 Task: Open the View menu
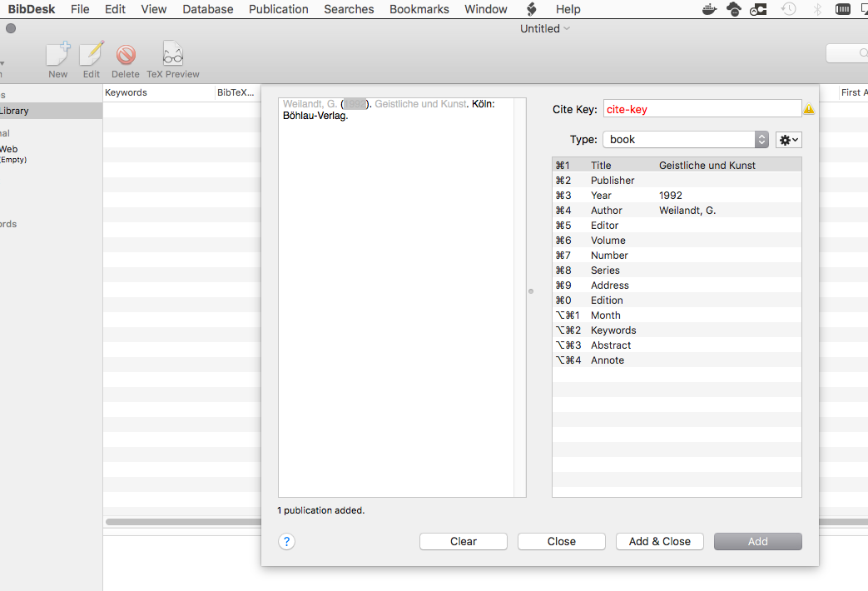coord(153,9)
